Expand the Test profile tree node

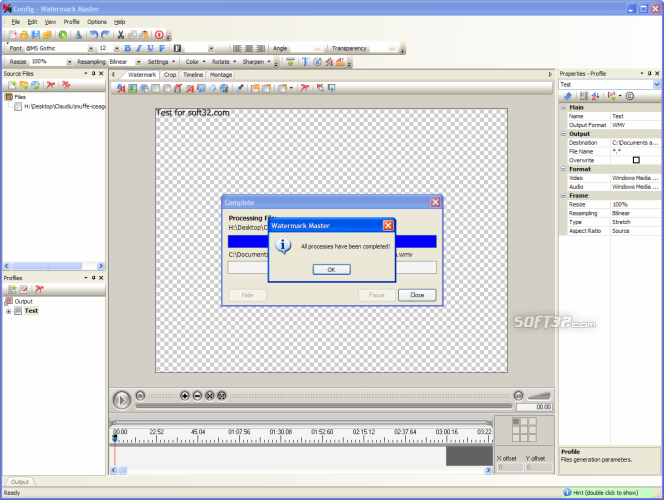point(8,311)
